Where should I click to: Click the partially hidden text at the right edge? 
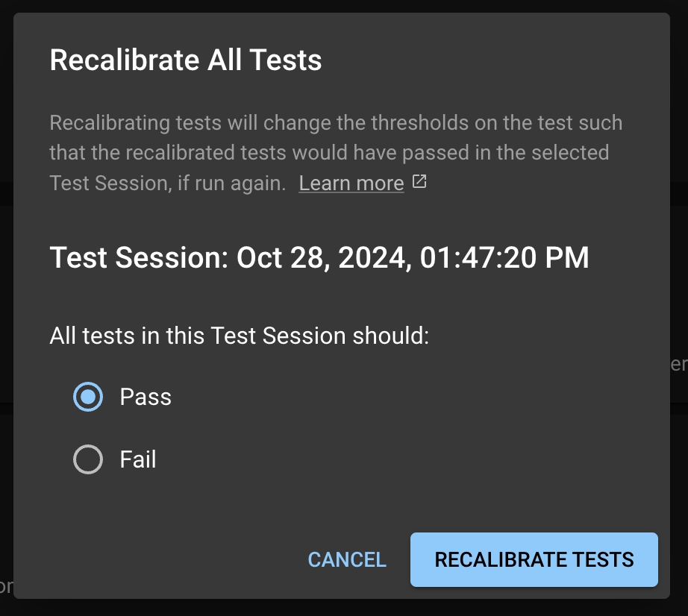[679, 364]
